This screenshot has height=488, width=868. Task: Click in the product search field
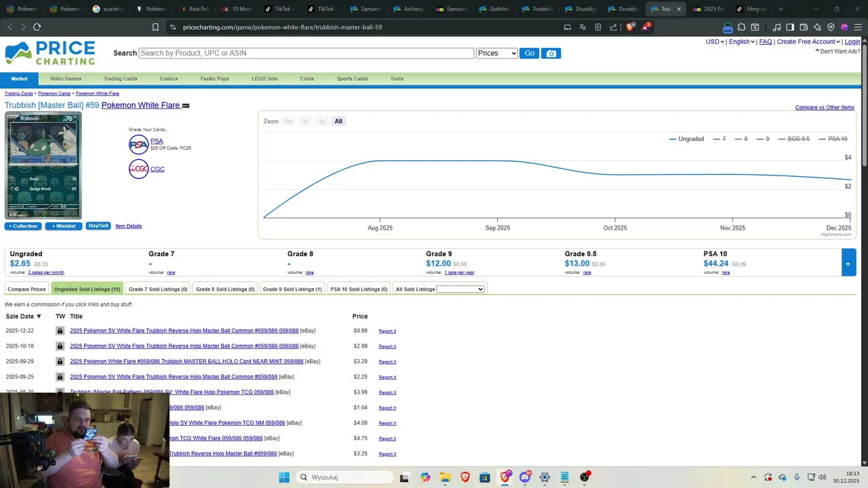click(306, 54)
